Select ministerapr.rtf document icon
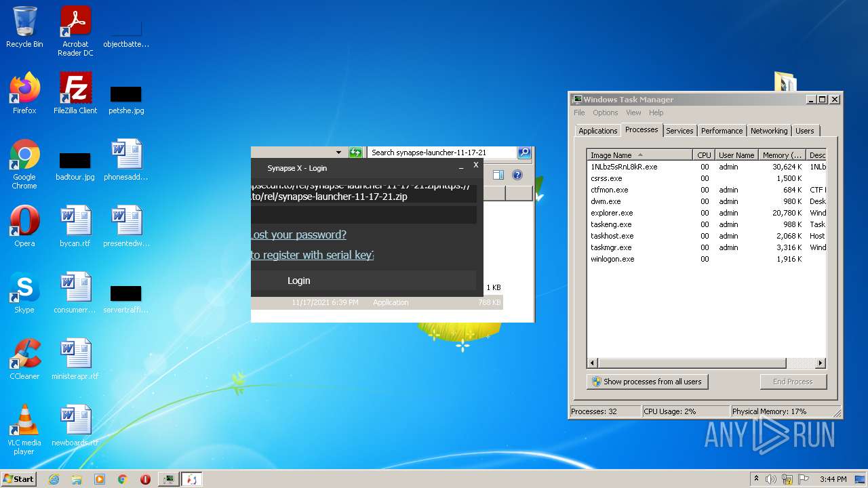 (x=75, y=359)
